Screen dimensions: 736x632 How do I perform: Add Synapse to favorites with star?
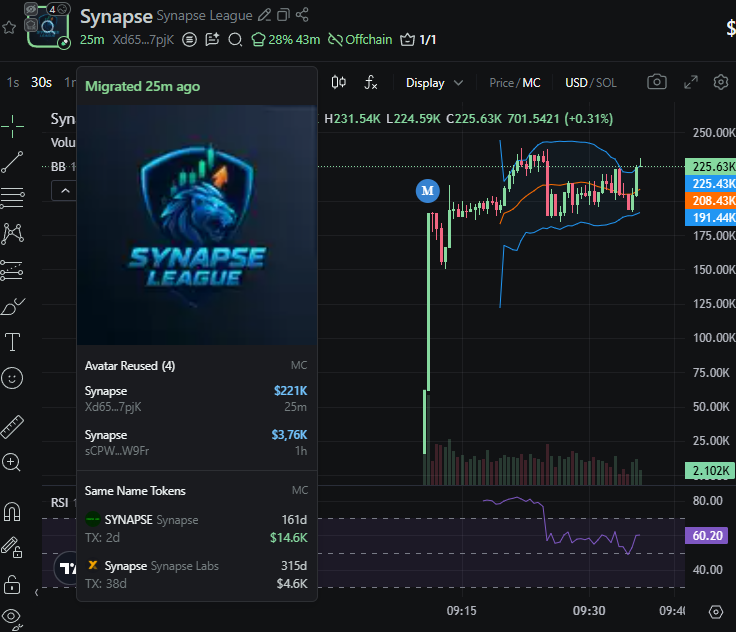(9, 28)
